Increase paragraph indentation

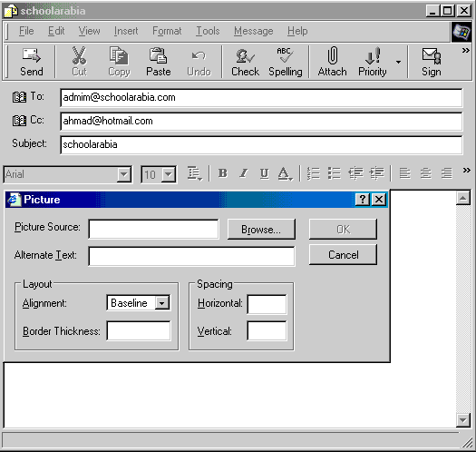(x=377, y=174)
